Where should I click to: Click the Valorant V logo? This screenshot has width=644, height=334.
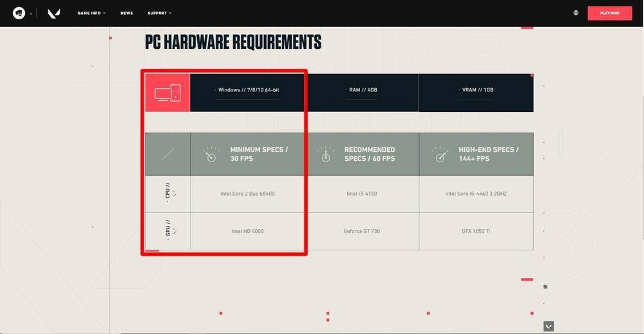(x=54, y=14)
